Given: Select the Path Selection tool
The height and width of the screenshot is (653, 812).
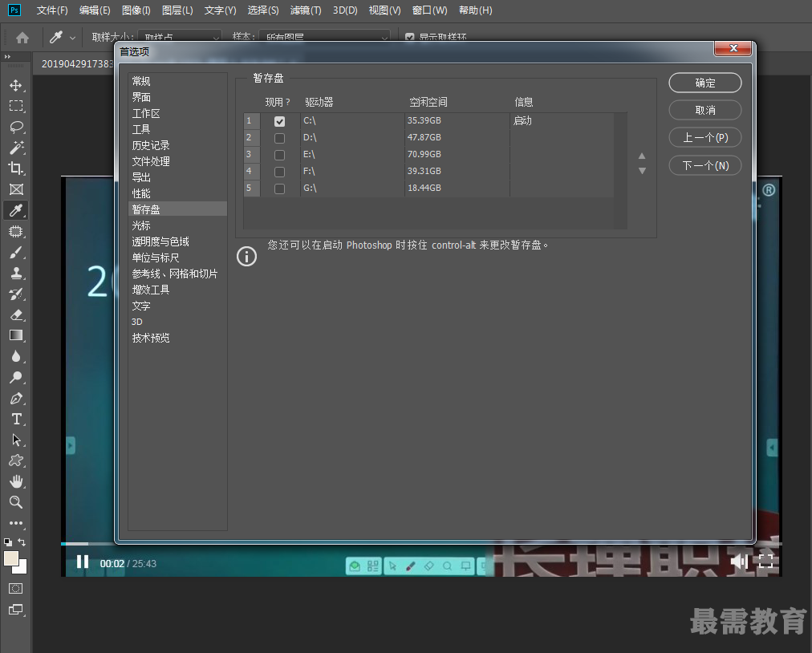Looking at the screenshot, I should (16, 440).
